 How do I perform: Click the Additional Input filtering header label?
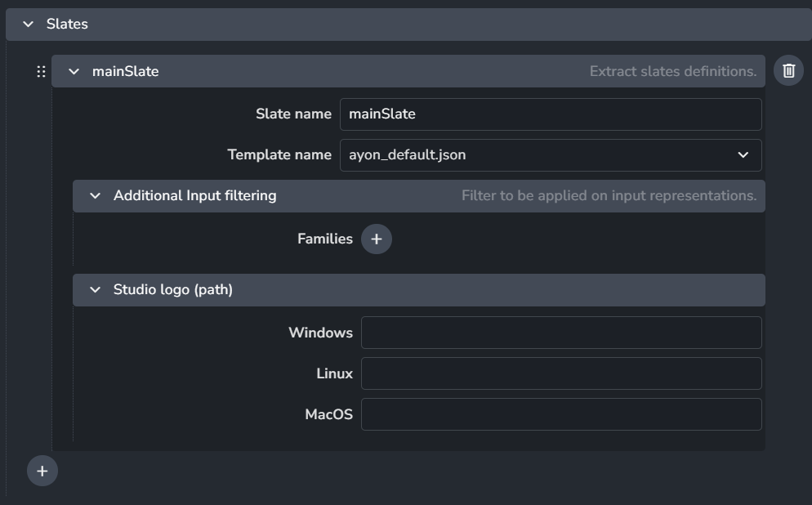[194, 196]
